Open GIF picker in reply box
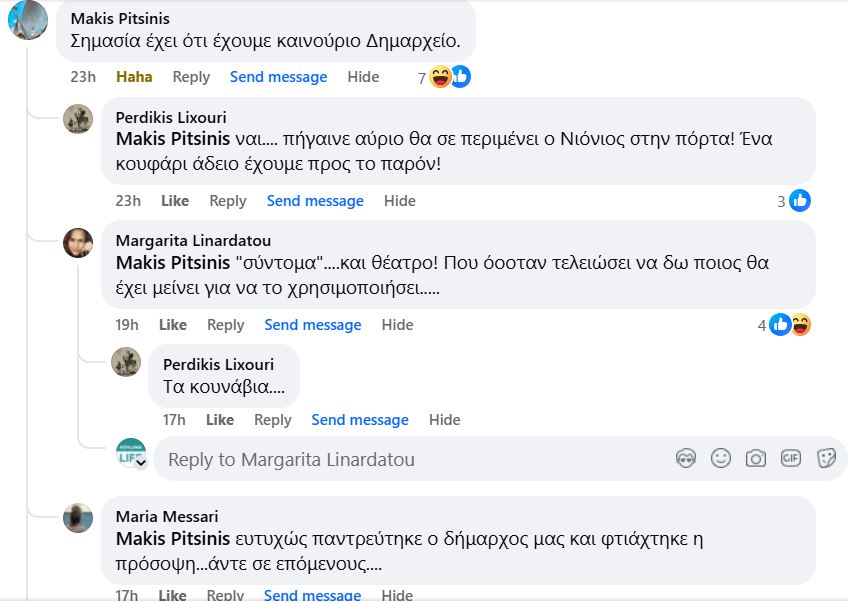This screenshot has height=603, width=848. pos(791,458)
